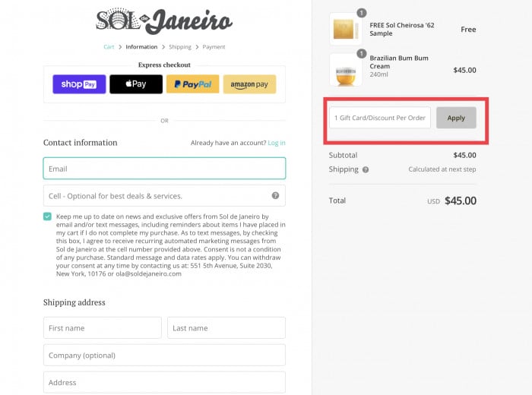Focus the Address field
Viewport: 532px width, 395px height.
pos(165,382)
